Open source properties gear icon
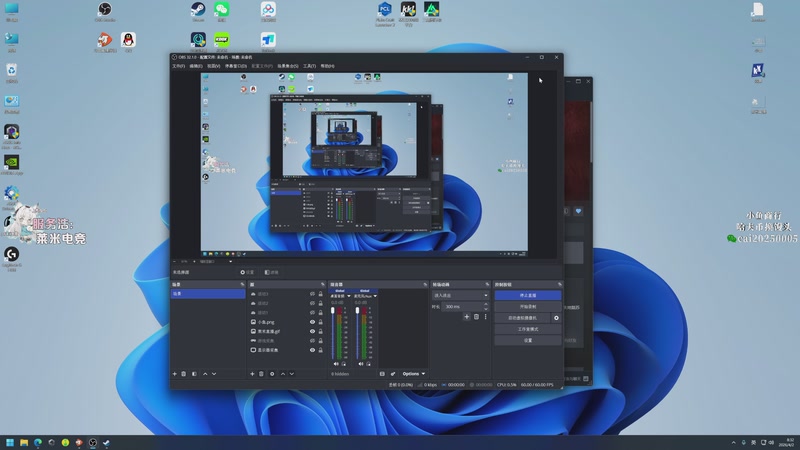 point(272,374)
